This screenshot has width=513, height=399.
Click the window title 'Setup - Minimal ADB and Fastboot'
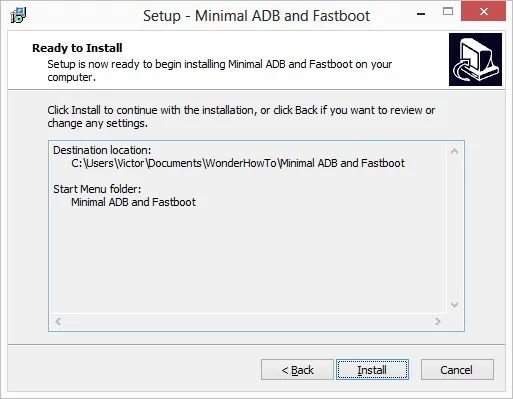click(x=256, y=16)
